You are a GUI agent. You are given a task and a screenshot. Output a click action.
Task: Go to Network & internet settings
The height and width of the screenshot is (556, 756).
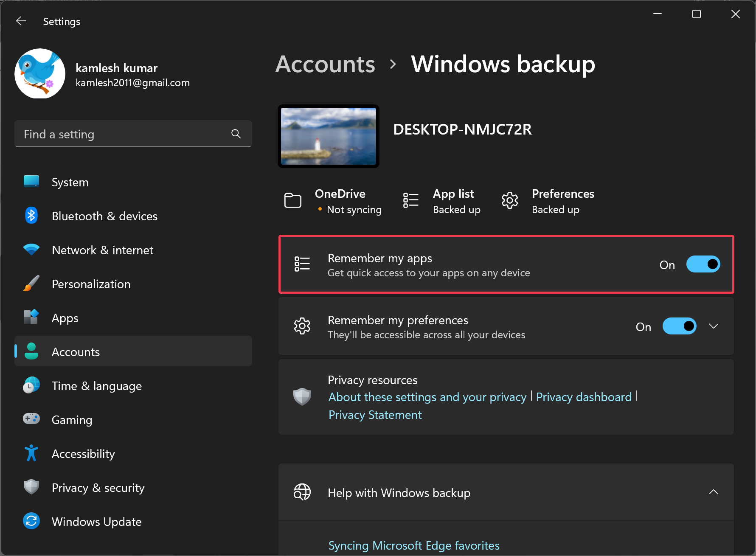(133, 250)
